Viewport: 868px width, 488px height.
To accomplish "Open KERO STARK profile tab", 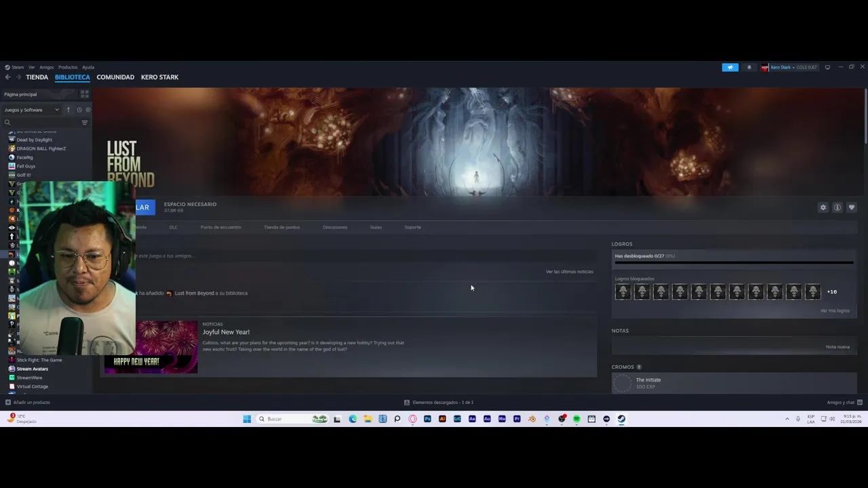I will 159,77.
